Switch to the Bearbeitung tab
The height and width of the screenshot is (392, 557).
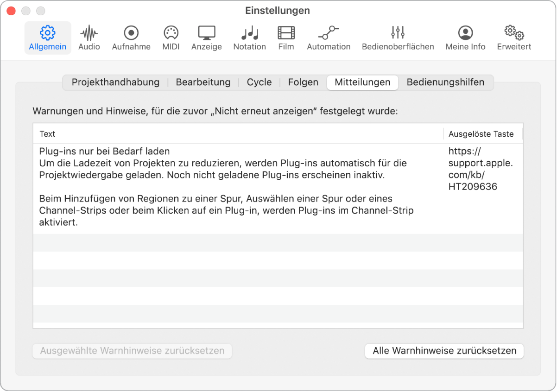(x=203, y=82)
